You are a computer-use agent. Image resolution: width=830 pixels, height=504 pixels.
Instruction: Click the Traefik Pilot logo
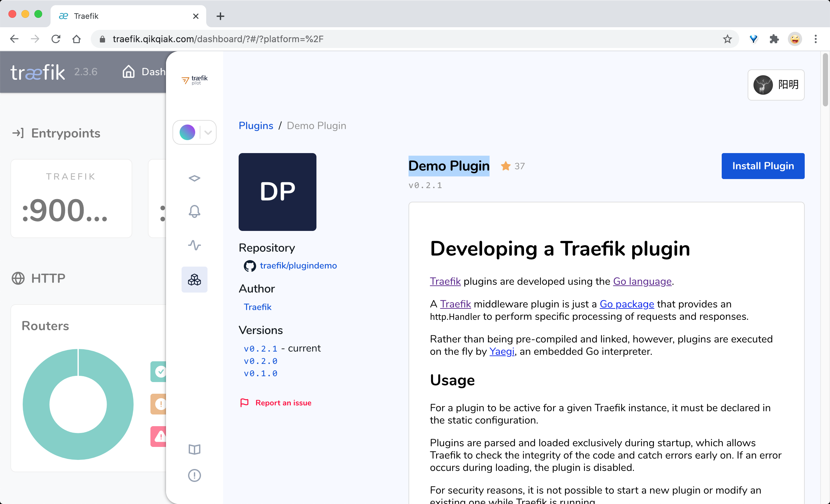(x=194, y=80)
